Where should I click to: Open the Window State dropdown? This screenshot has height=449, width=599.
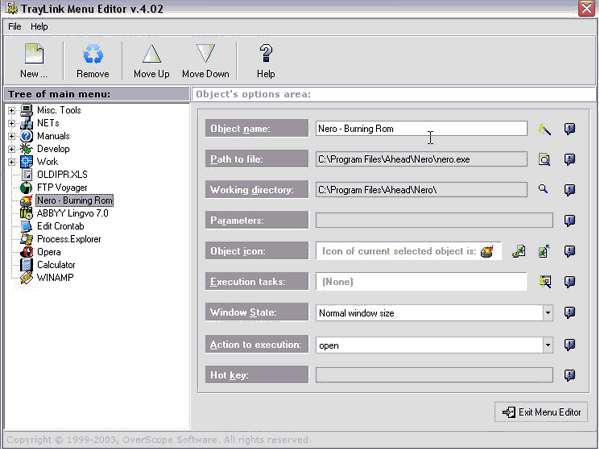(548, 313)
